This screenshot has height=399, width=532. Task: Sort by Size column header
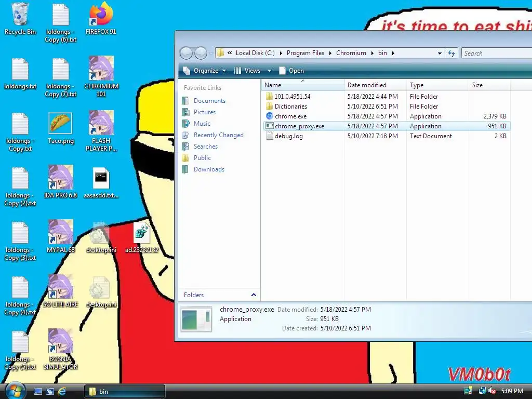pyautogui.click(x=489, y=85)
